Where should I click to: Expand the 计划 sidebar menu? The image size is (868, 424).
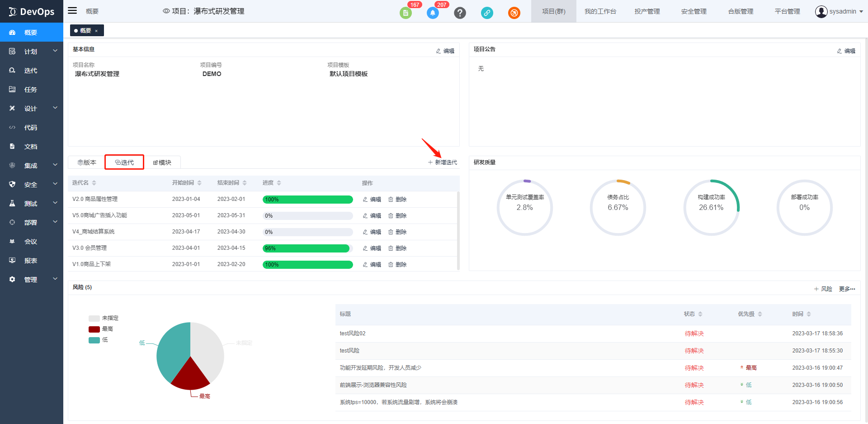pos(31,52)
